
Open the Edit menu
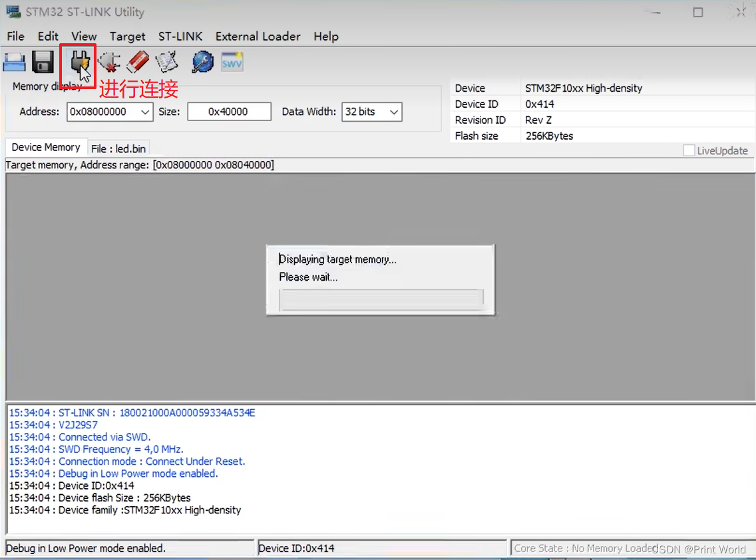[x=48, y=36]
